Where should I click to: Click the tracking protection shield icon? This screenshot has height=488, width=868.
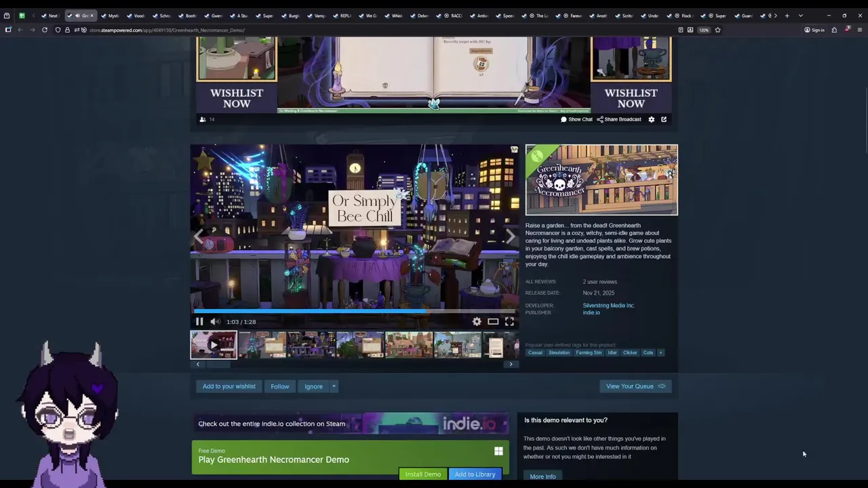tap(58, 30)
